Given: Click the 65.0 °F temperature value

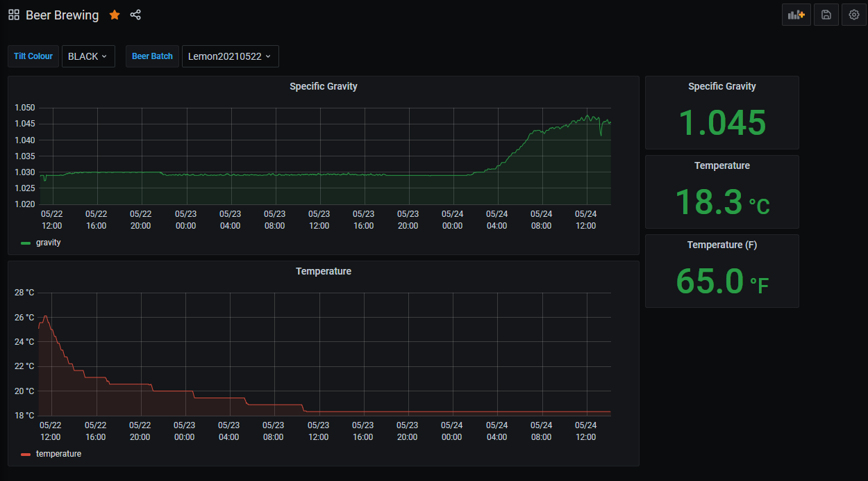Looking at the screenshot, I should point(722,282).
